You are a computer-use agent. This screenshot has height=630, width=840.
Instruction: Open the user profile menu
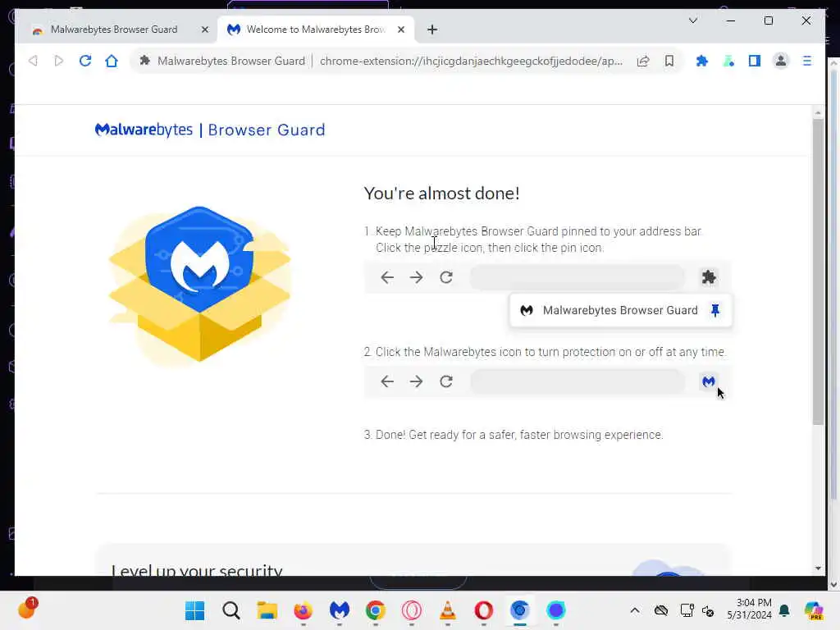coord(781,61)
